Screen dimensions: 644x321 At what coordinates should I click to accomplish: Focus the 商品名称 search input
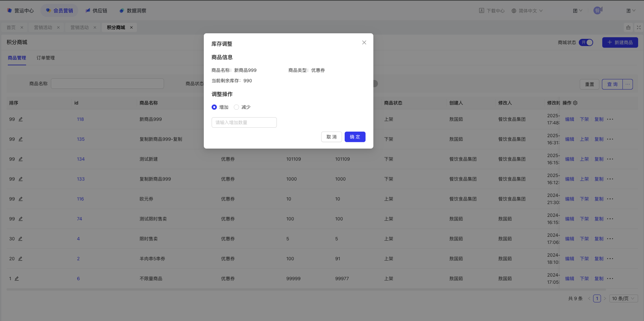(x=107, y=84)
